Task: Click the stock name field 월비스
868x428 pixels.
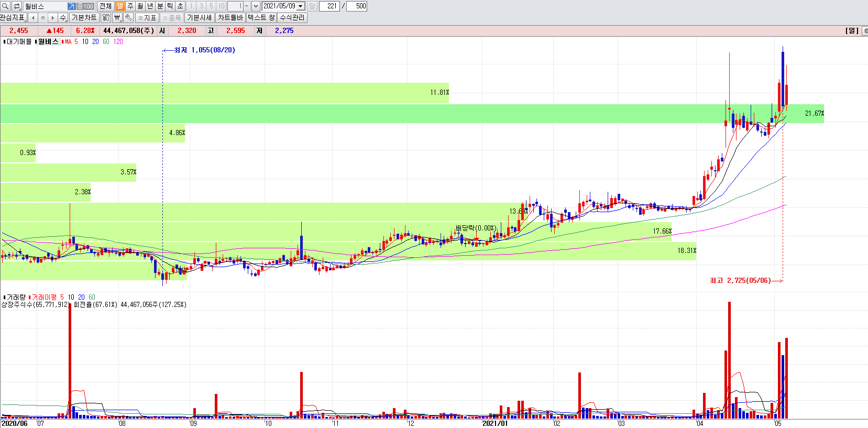Action: 45,6
